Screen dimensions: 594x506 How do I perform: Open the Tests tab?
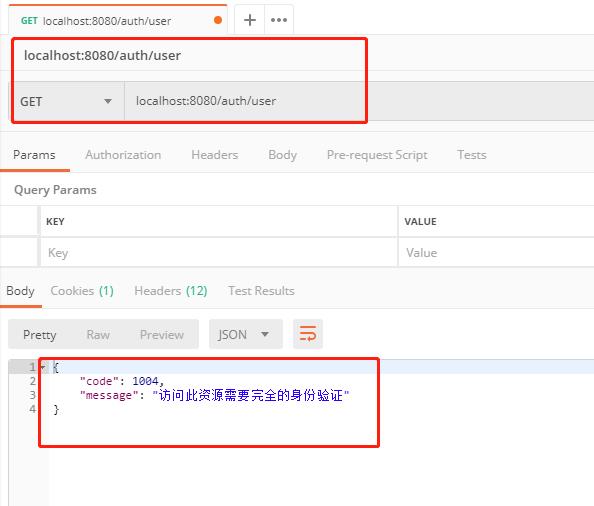[x=472, y=155]
